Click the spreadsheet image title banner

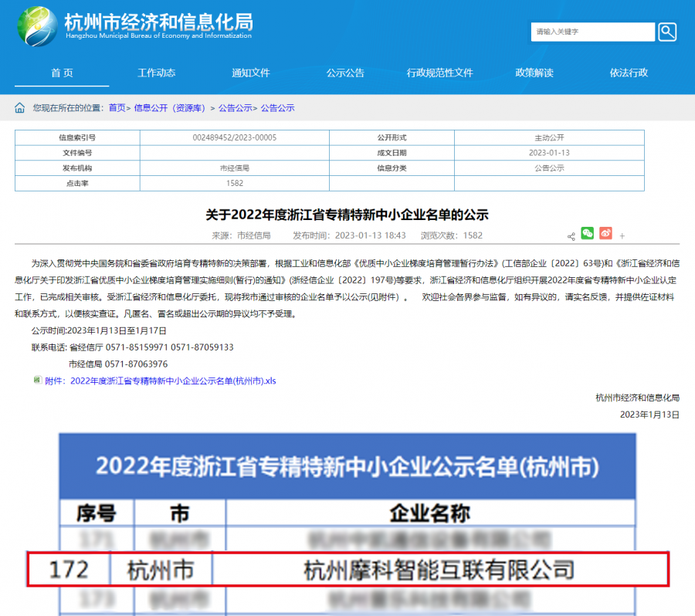347,466
